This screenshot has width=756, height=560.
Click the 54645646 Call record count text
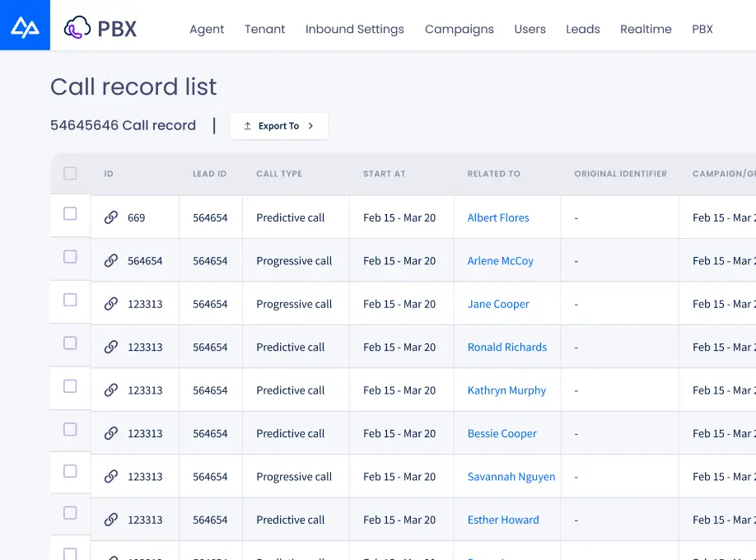tap(123, 125)
